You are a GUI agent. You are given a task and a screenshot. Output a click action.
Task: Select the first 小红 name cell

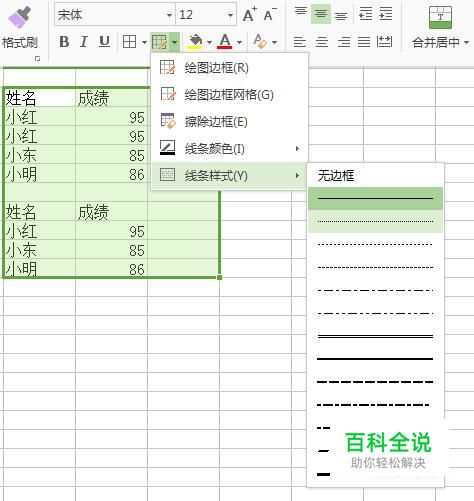pos(39,116)
